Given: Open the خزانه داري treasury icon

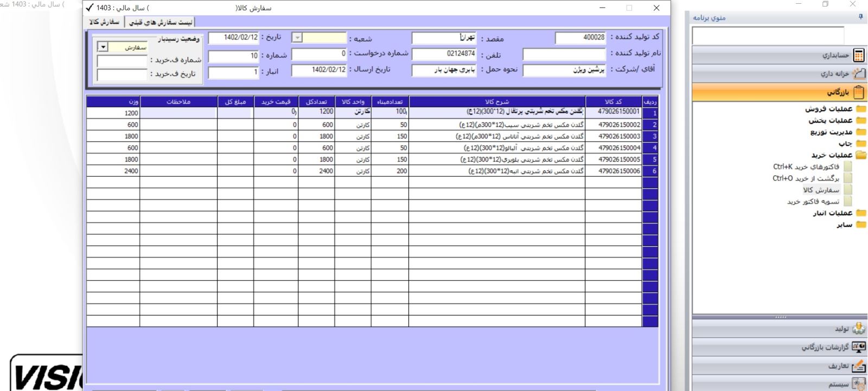Looking at the screenshot, I should click(x=859, y=74).
